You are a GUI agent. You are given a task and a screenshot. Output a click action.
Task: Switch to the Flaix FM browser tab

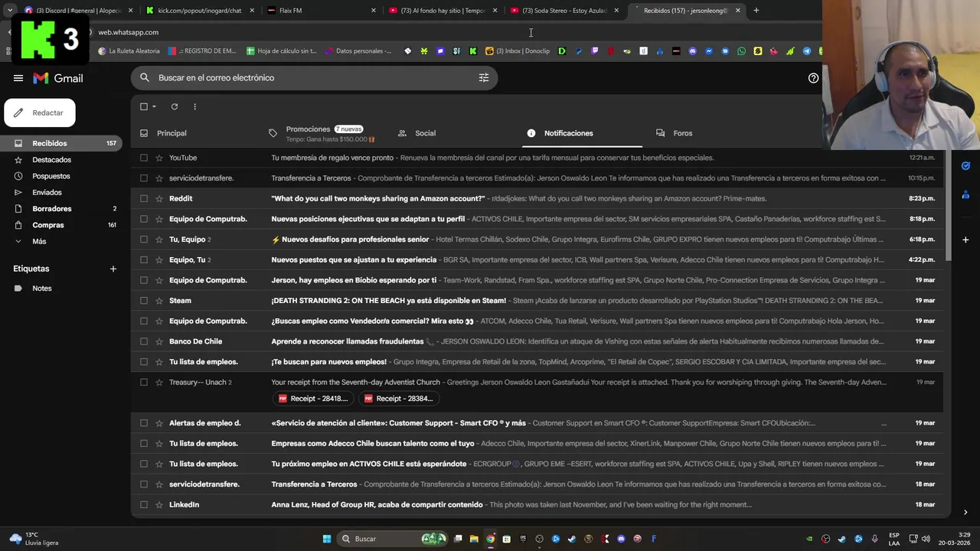(320, 11)
